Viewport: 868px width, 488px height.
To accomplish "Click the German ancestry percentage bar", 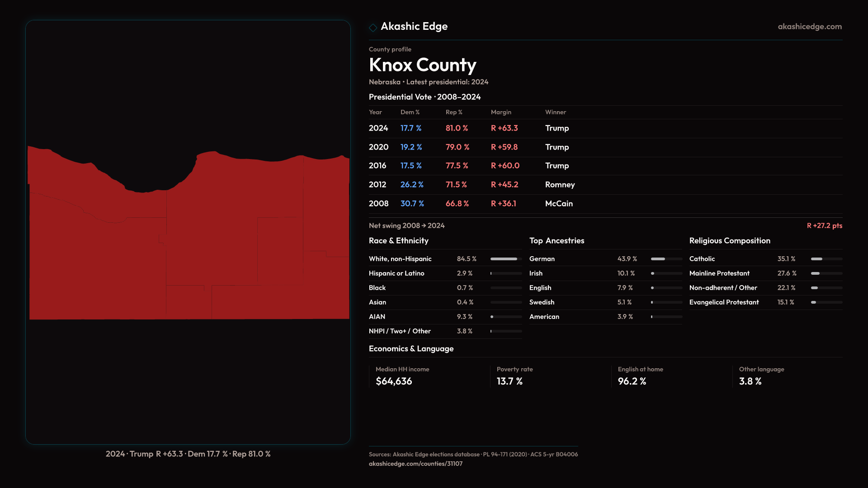I will click(666, 259).
